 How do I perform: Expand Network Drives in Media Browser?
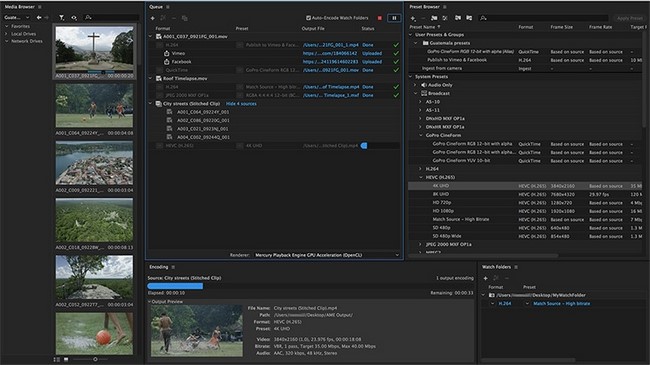pos(7,41)
